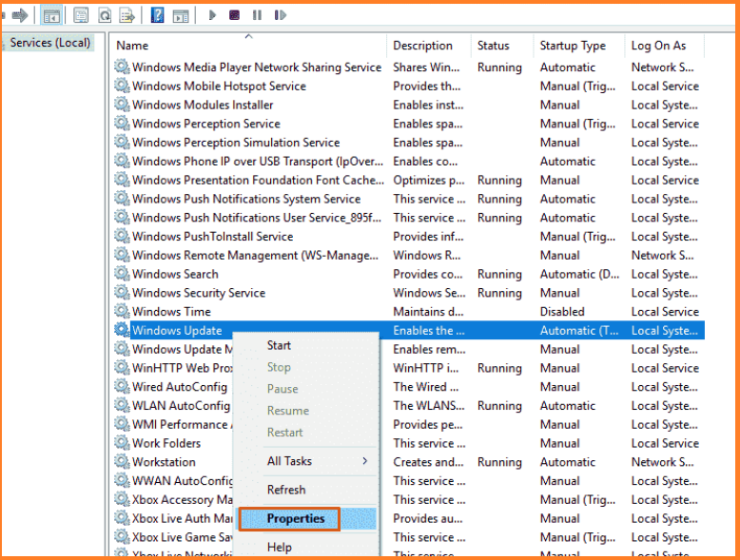Click Network S... logon for Workstation
740x560 pixels.
[663, 462]
